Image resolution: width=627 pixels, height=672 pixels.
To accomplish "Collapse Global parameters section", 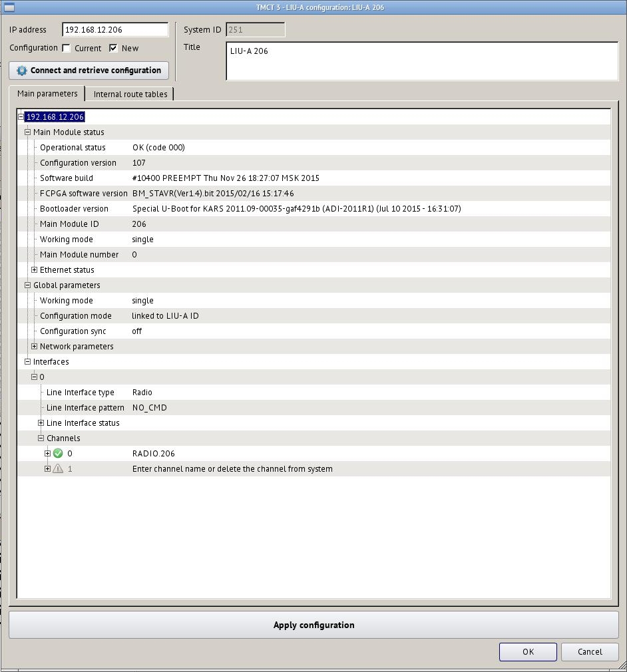I will point(27,285).
